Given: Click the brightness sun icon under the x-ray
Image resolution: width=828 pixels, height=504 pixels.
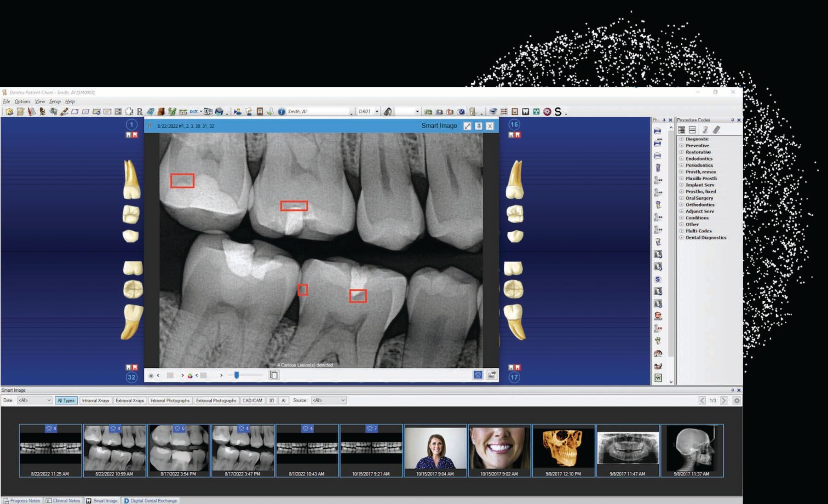Looking at the screenshot, I should pos(151,375).
